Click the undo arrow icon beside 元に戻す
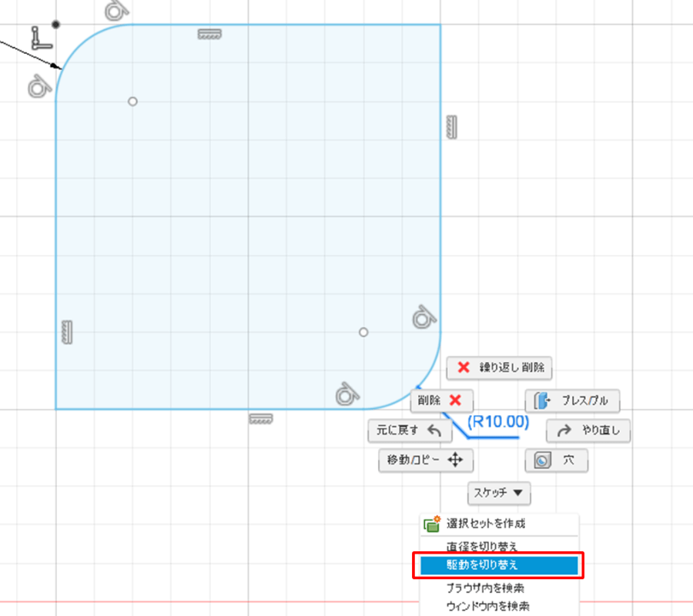Screen dimensions: 693x616 point(435,430)
